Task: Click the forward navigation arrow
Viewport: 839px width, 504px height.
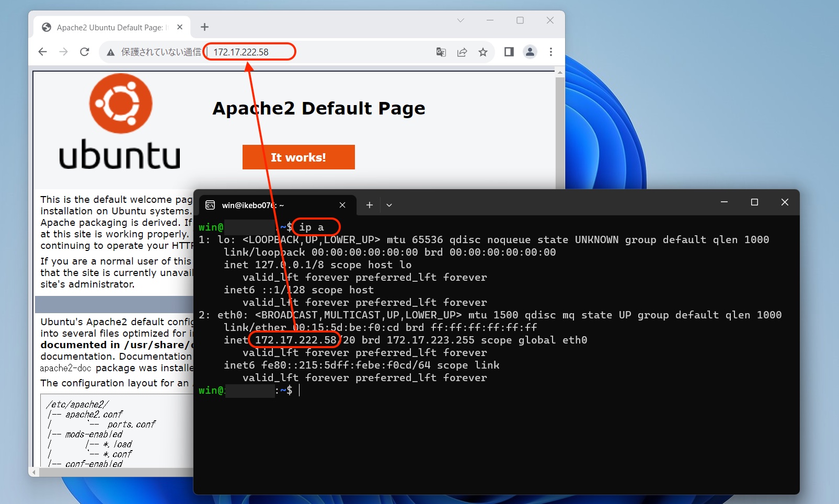Action: [64, 52]
